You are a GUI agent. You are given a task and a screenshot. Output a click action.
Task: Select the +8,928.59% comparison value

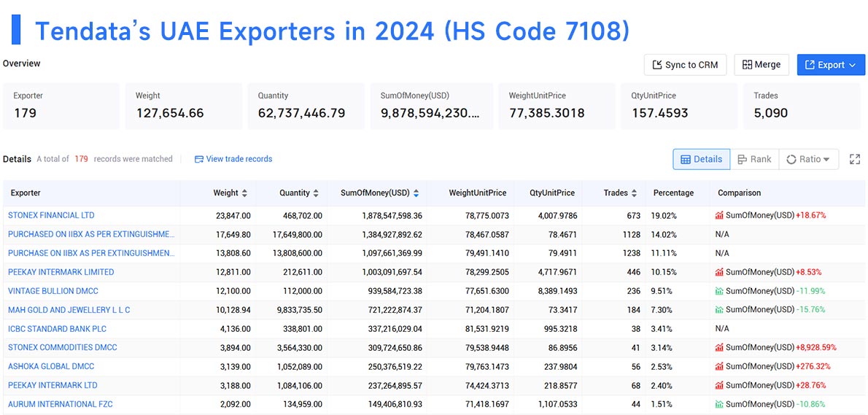coord(816,347)
